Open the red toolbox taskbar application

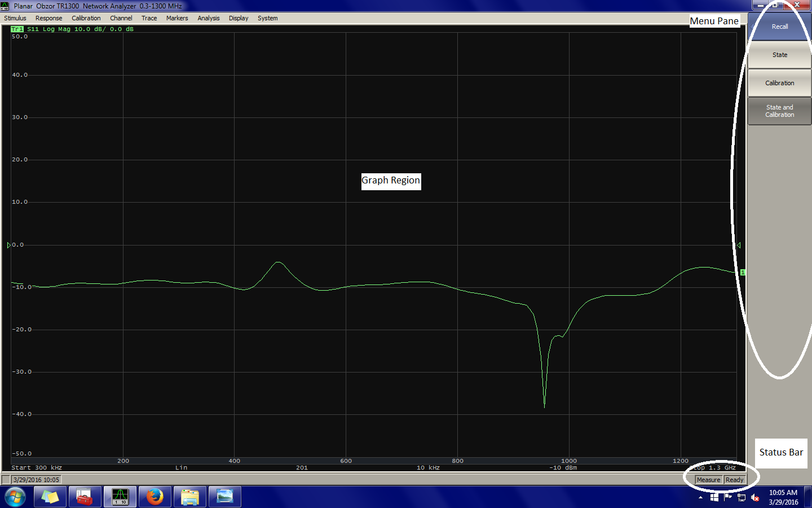coord(85,497)
